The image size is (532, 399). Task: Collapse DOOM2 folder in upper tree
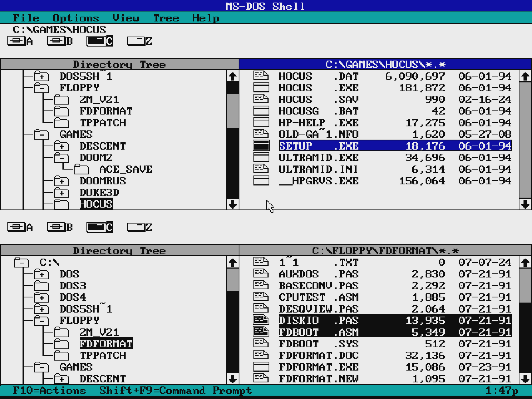[x=61, y=157]
